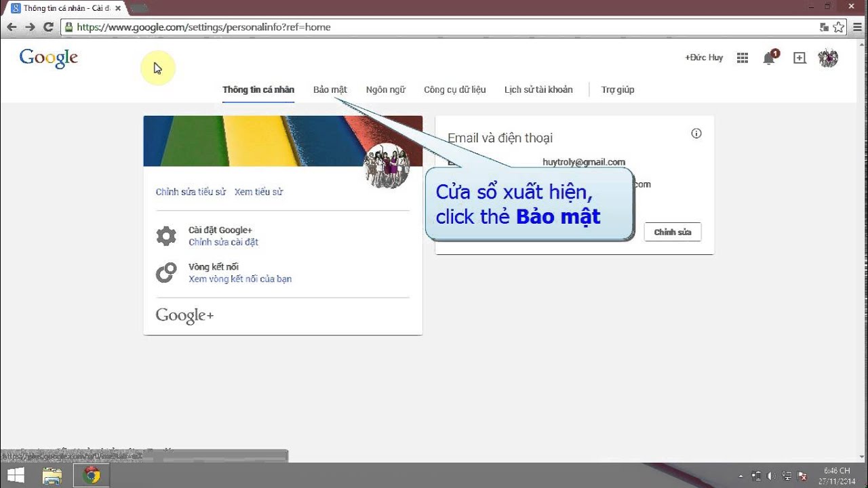The width and height of the screenshot is (868, 488).
Task: Click the green padlock icon in the address bar
Action: [x=68, y=27]
